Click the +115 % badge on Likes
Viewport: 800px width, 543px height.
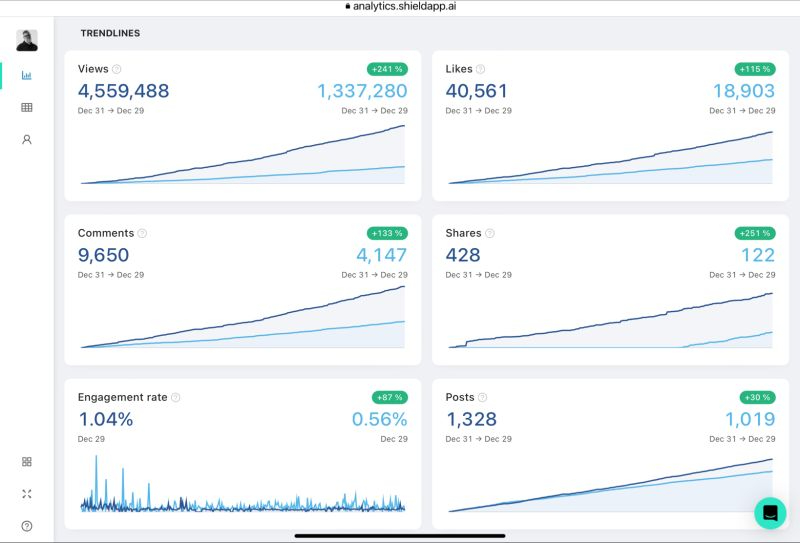[755, 69]
